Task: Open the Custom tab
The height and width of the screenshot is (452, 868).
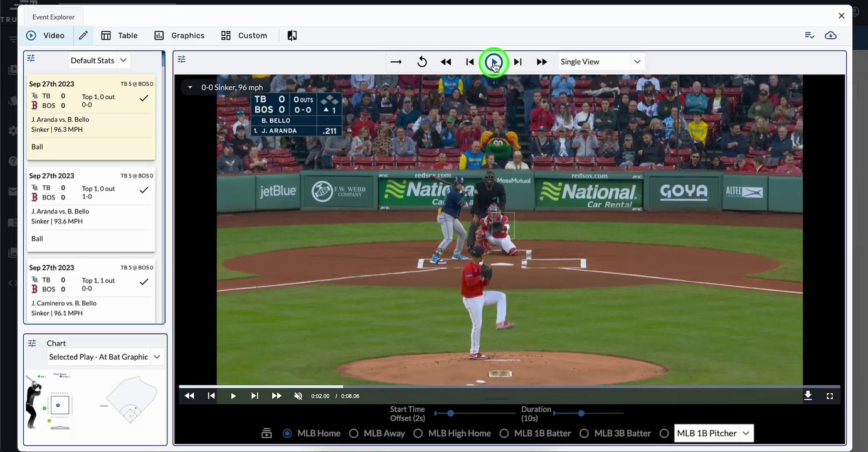Action: tap(244, 36)
